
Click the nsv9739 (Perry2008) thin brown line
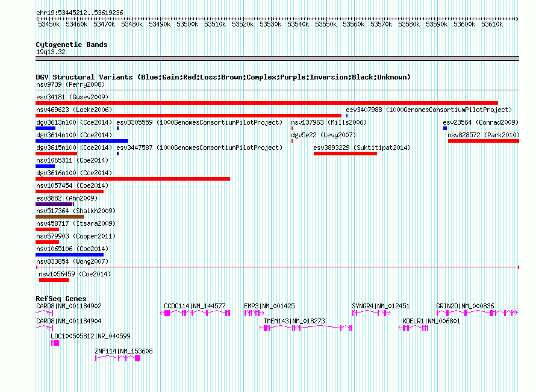(x=277, y=90)
